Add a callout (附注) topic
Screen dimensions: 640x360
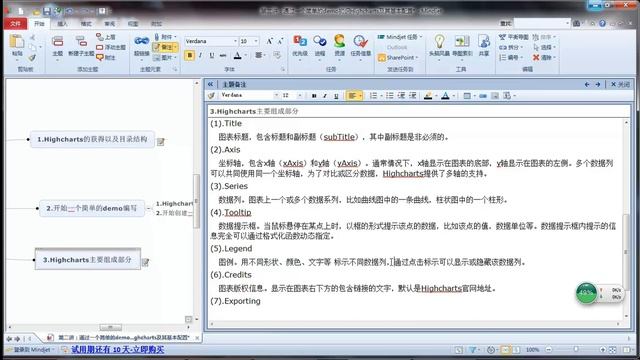(x=106, y=58)
